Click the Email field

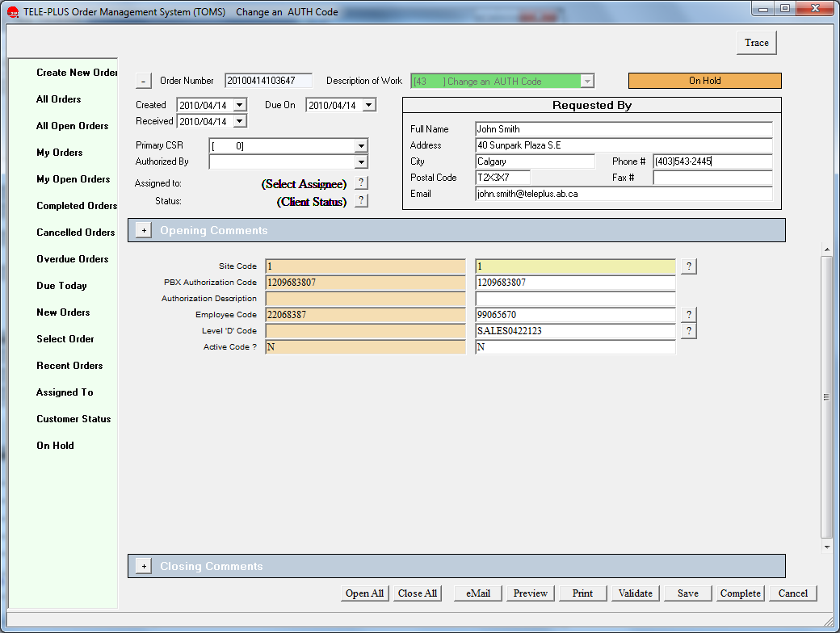point(624,194)
